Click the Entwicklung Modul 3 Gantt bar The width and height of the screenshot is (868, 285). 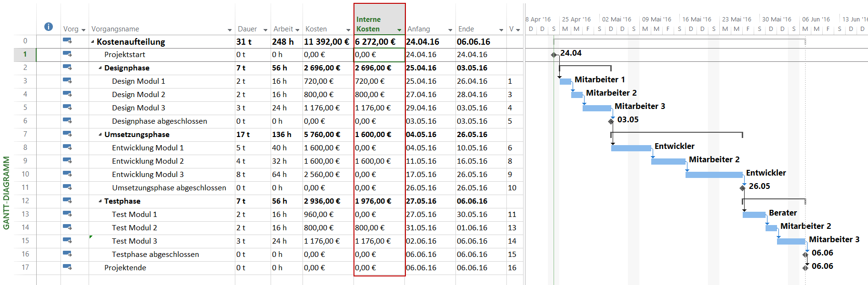click(x=714, y=175)
